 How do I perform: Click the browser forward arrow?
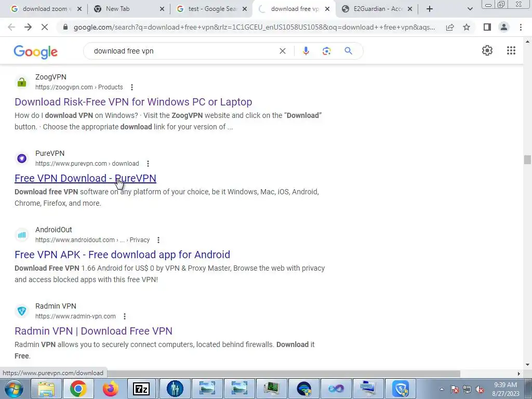(28, 27)
